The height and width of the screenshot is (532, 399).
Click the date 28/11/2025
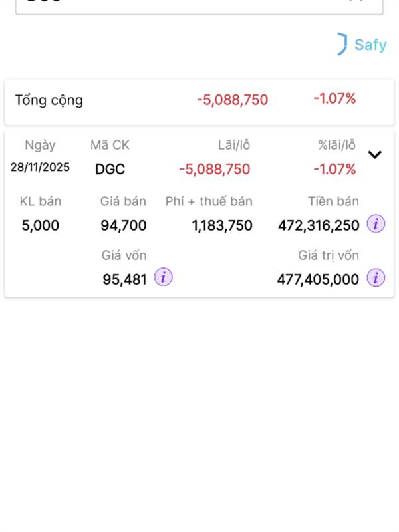pyautogui.click(x=40, y=167)
